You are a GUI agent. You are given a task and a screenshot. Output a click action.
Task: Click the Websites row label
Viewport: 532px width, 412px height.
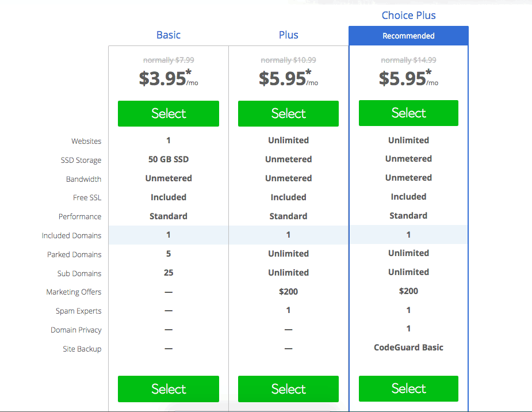86,141
